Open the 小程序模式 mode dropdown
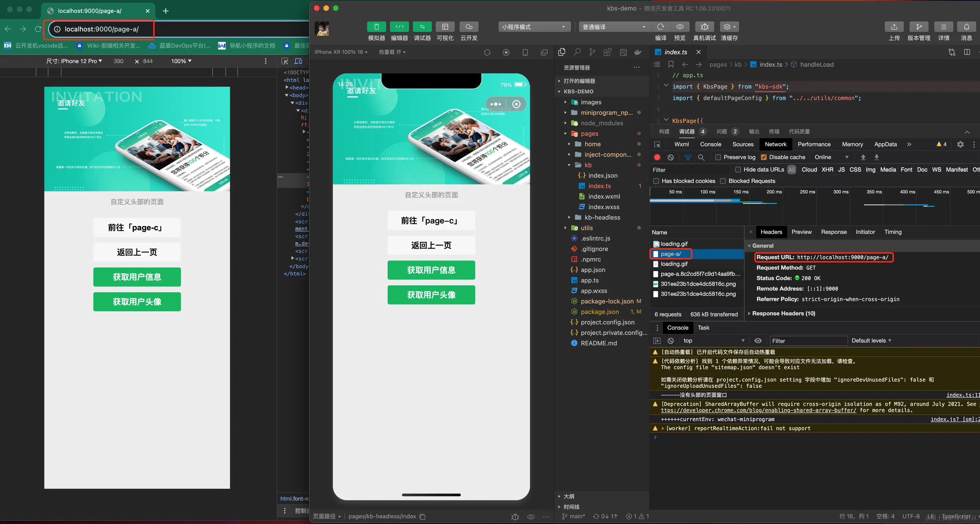Viewport: 980px width, 524px height. tap(534, 27)
